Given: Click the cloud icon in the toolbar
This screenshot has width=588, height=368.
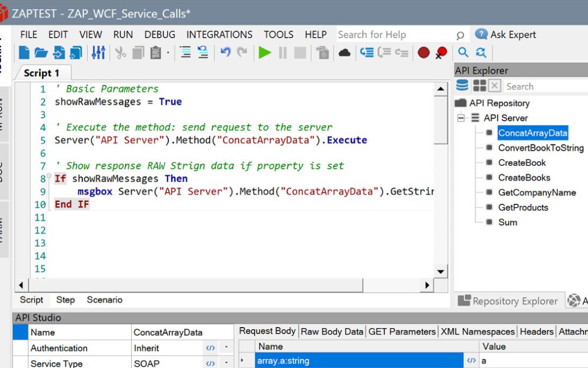Looking at the screenshot, I should [x=344, y=53].
